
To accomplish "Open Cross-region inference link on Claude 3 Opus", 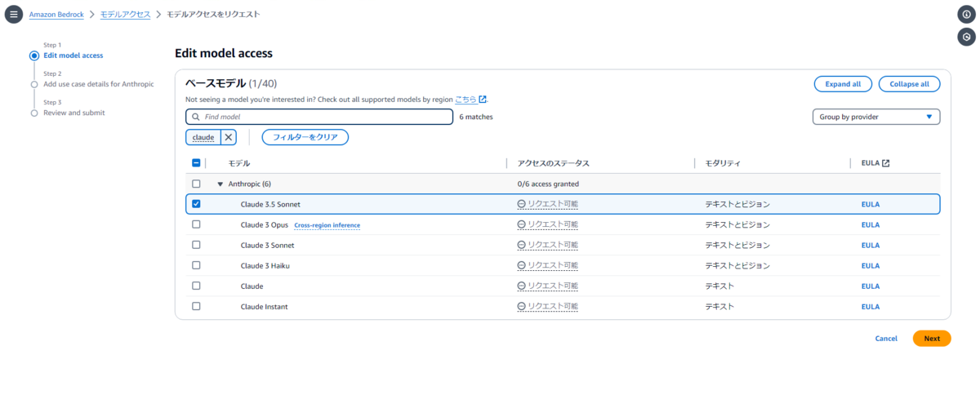I will coord(327,224).
